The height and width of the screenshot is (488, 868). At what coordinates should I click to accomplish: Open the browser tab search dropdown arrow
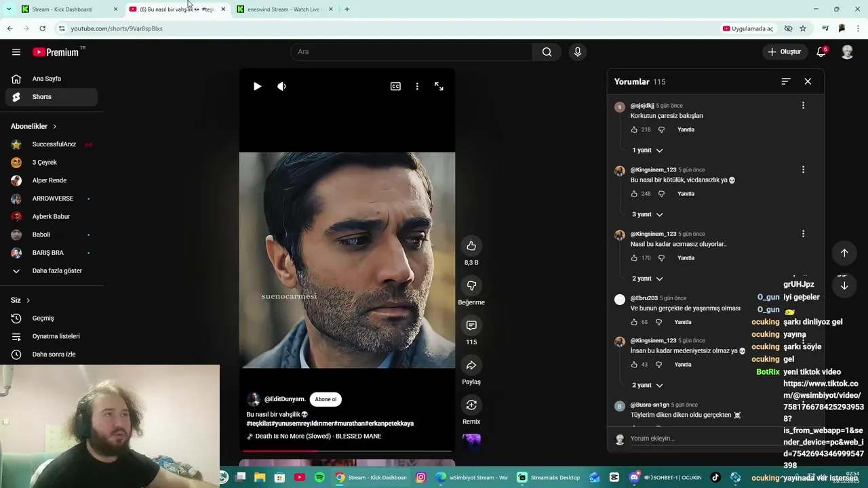click(8, 9)
